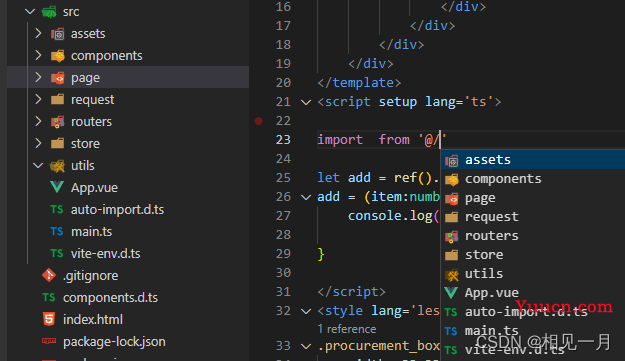Open package-lock.json in the explorer
Image resolution: width=625 pixels, height=361 pixels.
114,341
